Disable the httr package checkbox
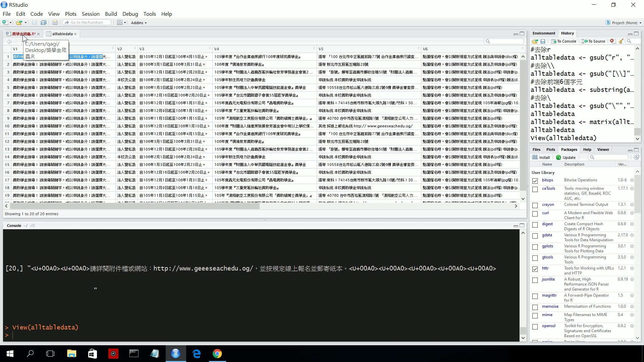The image size is (644, 362). coord(535,269)
